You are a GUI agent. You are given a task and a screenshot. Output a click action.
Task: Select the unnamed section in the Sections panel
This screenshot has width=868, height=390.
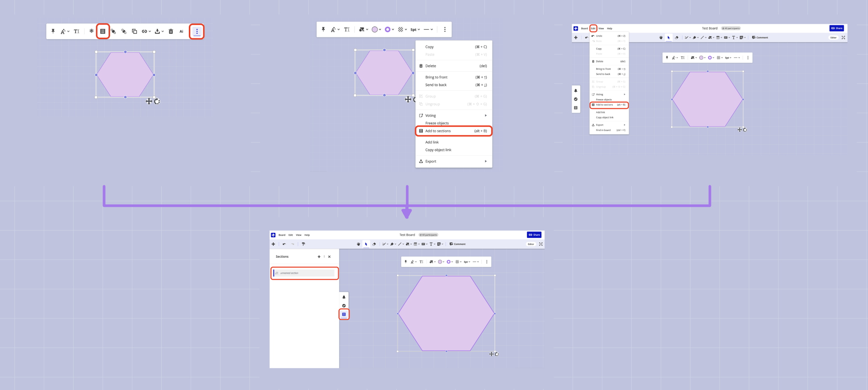click(304, 273)
